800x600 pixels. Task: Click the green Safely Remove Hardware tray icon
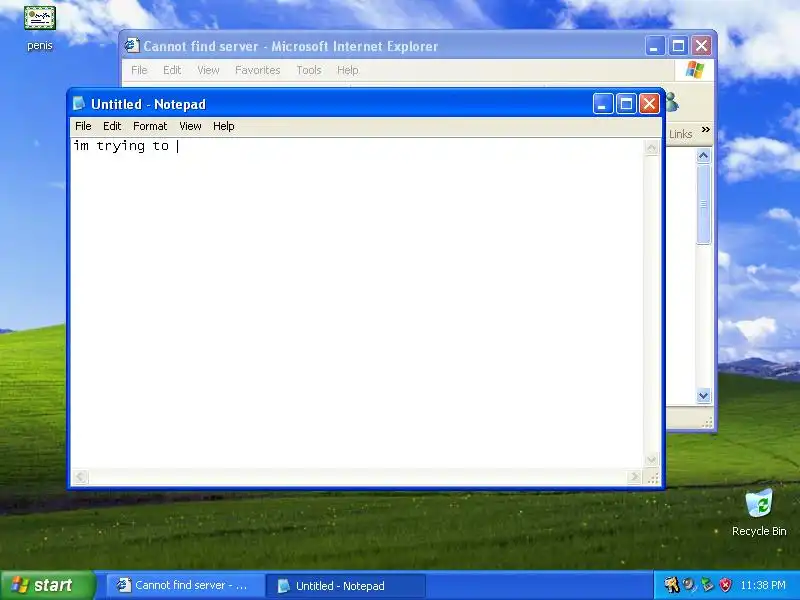tap(707, 584)
